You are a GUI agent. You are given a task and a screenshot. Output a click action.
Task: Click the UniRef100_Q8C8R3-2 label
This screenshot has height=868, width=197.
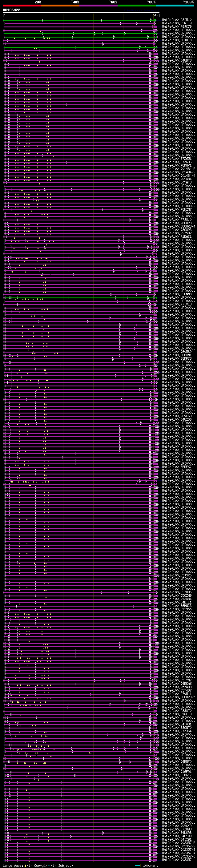click(179, 223)
